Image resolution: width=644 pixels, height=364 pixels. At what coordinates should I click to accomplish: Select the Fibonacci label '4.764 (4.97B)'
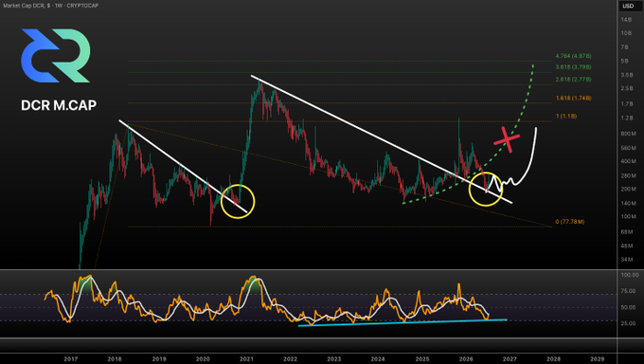tap(573, 56)
